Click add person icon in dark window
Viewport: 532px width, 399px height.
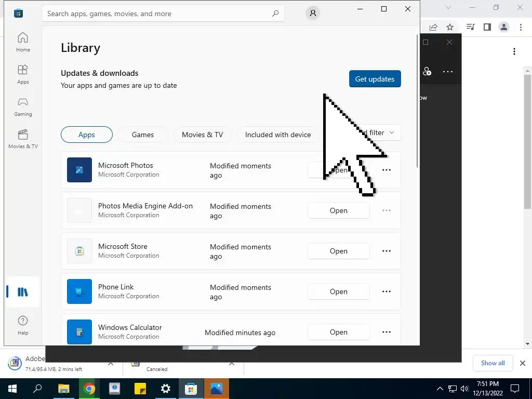pyautogui.click(x=427, y=71)
